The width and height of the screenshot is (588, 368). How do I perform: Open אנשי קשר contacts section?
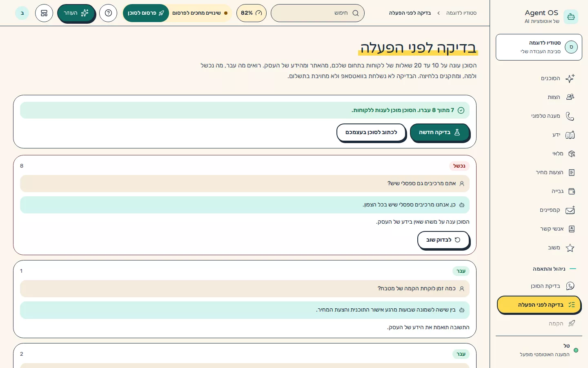539,229
